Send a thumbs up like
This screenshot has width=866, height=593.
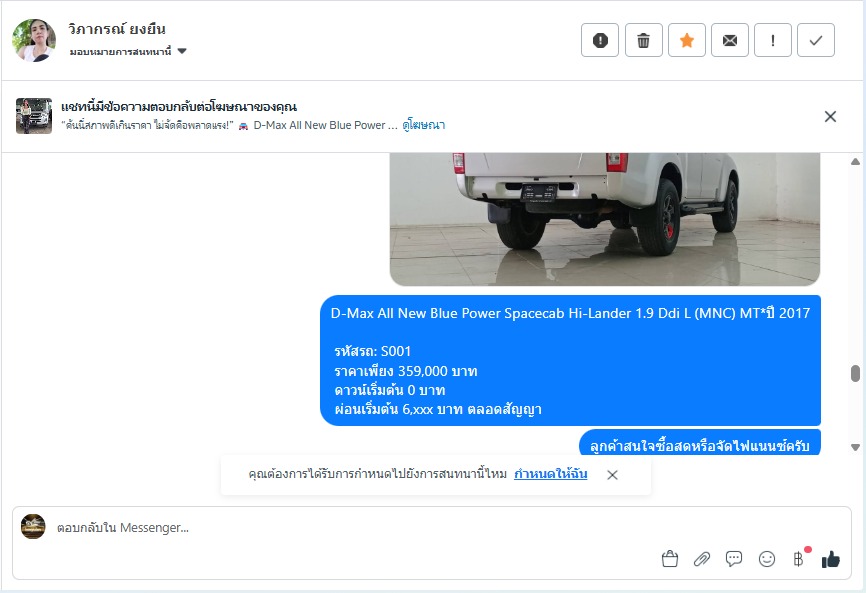831,559
